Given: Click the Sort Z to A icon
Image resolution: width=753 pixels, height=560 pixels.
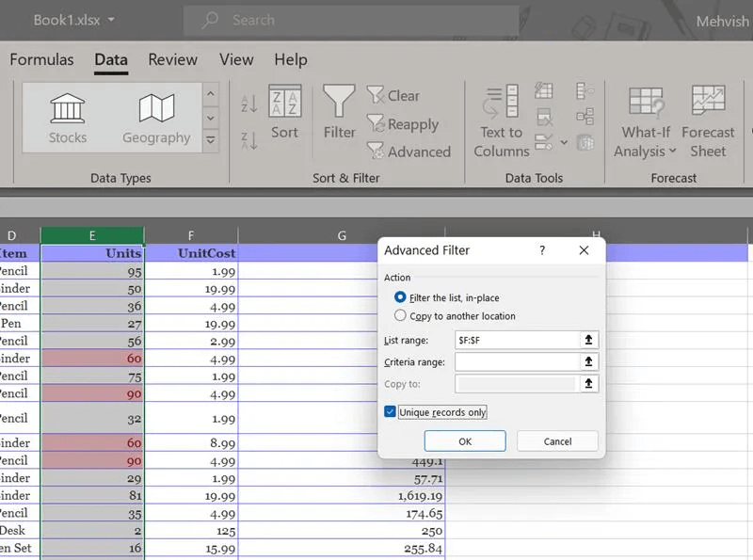Looking at the screenshot, I should click(x=249, y=141).
